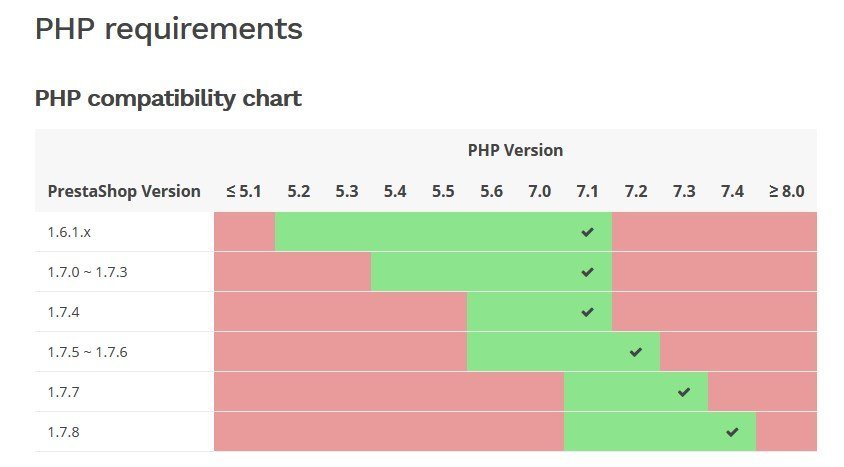844x467 pixels.
Task: Click the PrestaShop Version column header
Action: [x=124, y=191]
